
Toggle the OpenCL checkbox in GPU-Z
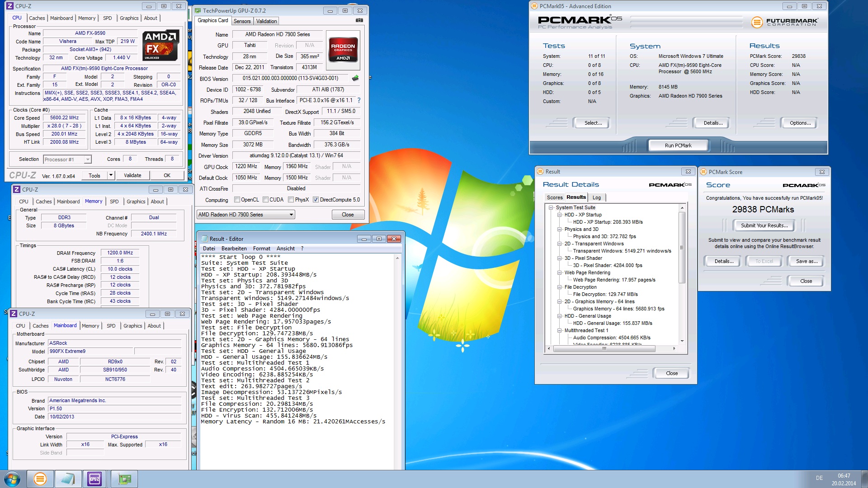[x=237, y=200]
